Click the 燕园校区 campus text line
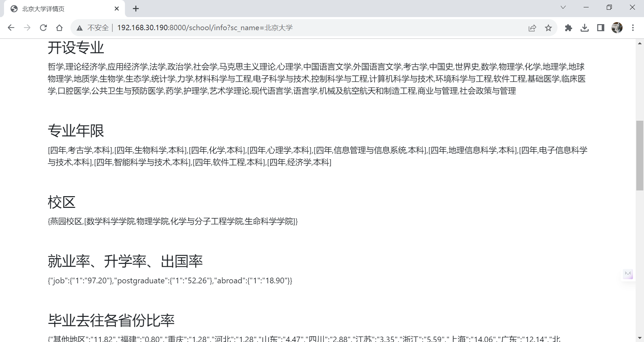Viewport: 644px width, 342px height. (x=173, y=221)
